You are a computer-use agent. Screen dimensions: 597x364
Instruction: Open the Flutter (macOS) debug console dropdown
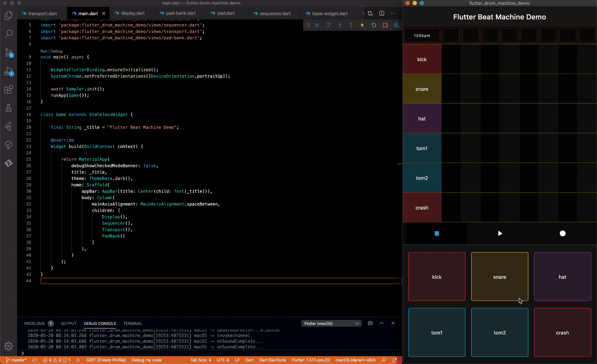pyautogui.click(x=331, y=323)
